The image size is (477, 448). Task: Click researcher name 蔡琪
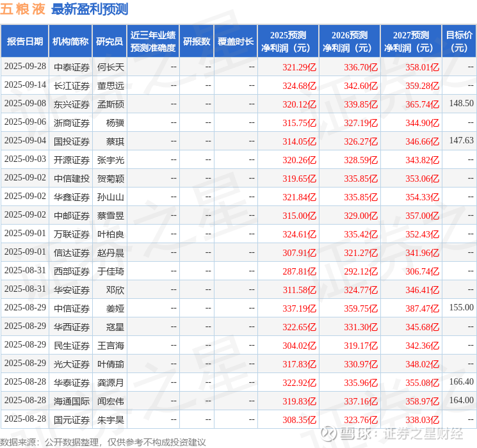[x=115, y=141]
